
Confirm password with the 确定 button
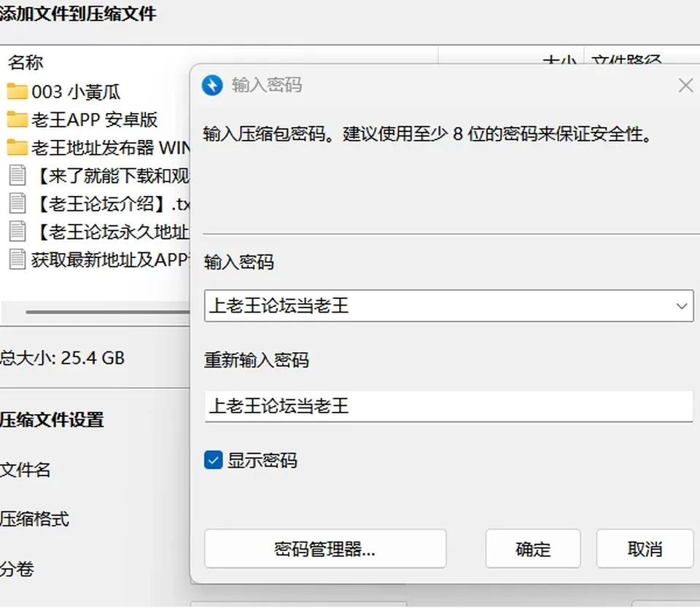pyautogui.click(x=533, y=549)
